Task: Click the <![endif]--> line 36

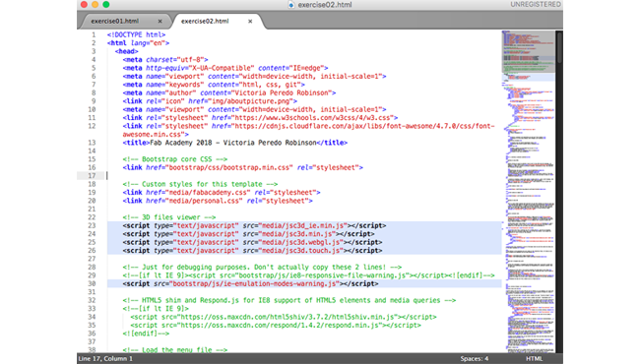Action: pos(146,334)
